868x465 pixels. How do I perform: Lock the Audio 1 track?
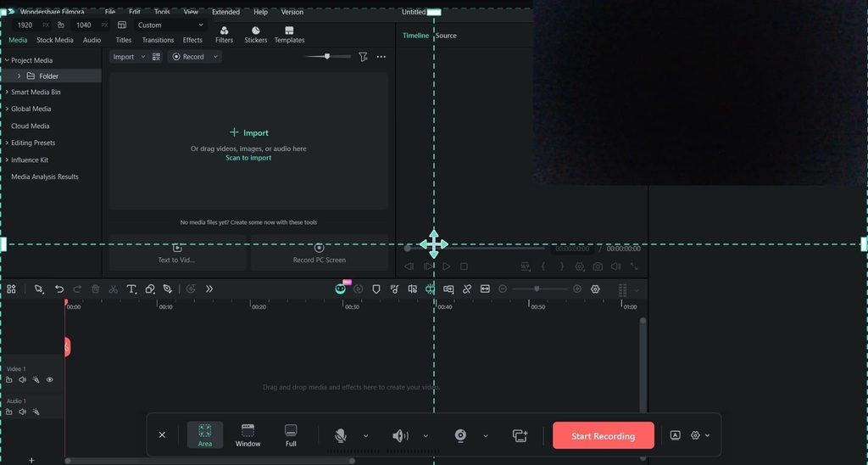8,412
